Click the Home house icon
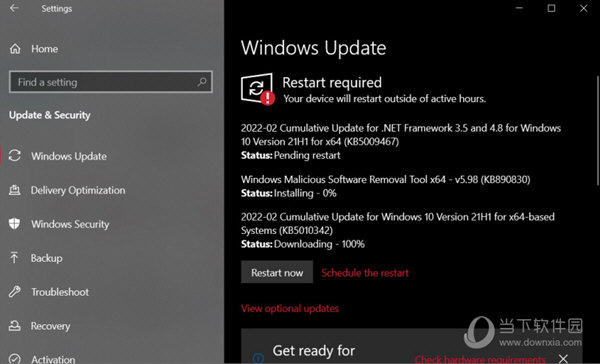Viewport: 600px width, 364px height. pyautogui.click(x=15, y=49)
